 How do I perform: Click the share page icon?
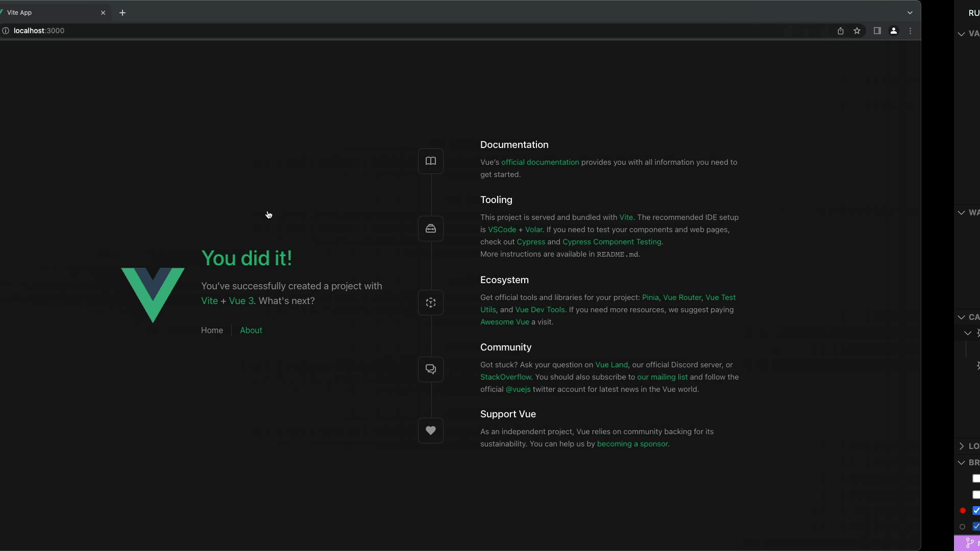pyautogui.click(x=841, y=31)
